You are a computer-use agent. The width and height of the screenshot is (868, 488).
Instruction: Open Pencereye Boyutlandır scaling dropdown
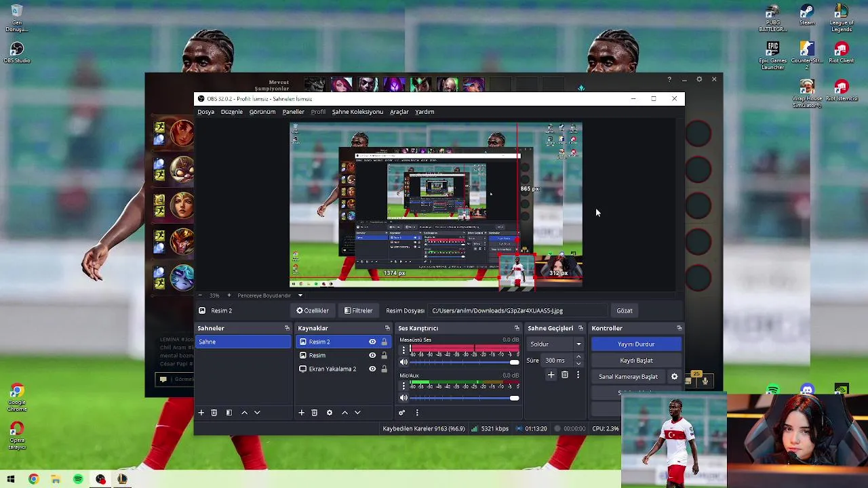pos(270,296)
